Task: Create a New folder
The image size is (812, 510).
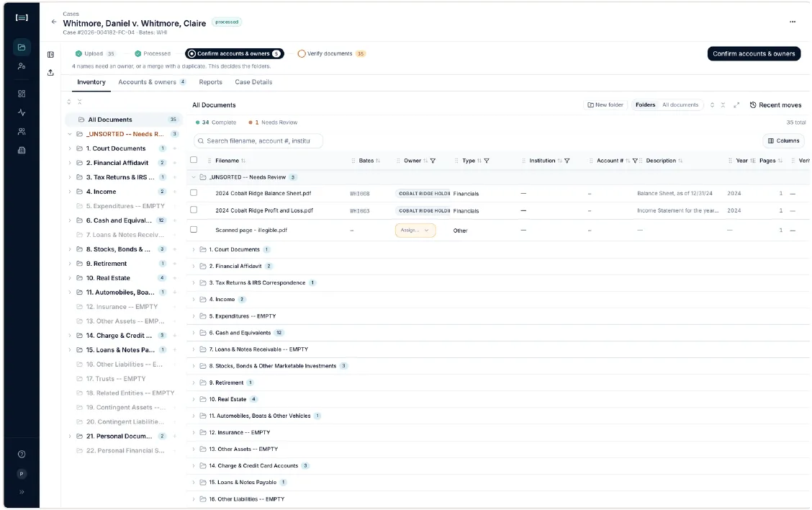Action: [605, 105]
